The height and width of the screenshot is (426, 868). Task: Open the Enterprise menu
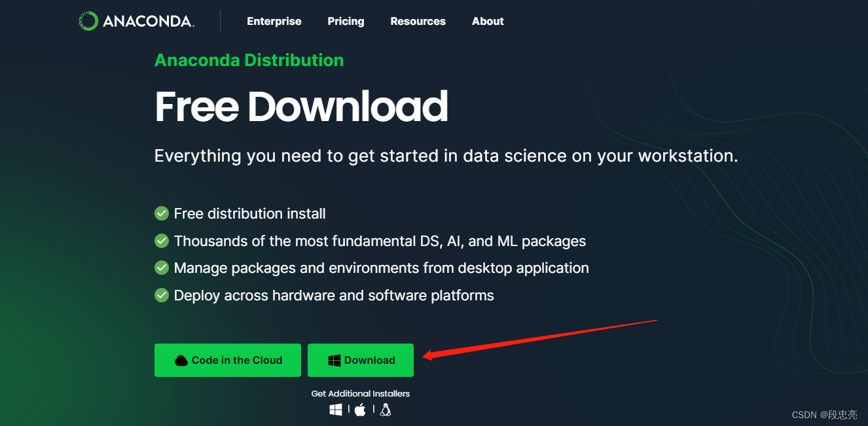click(274, 21)
